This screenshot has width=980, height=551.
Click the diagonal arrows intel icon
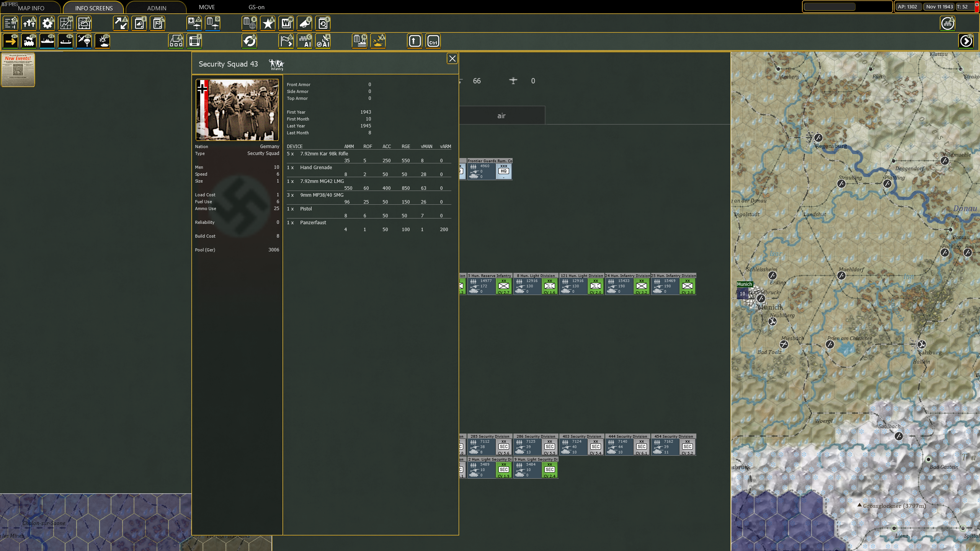point(121,23)
